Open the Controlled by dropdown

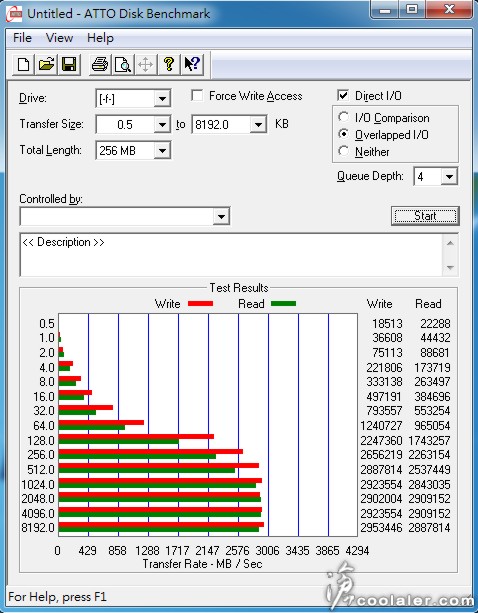click(x=221, y=216)
